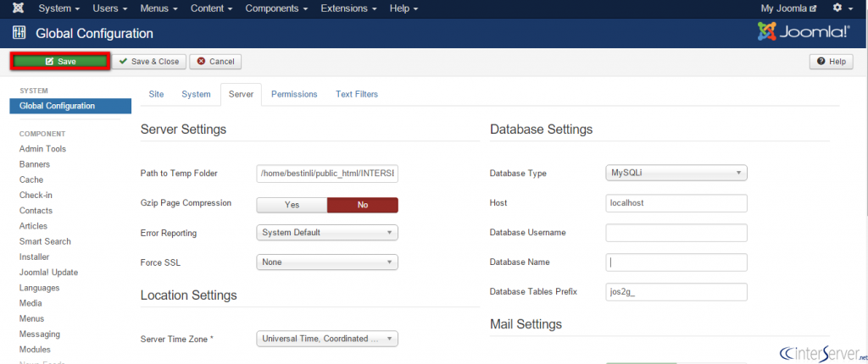Open Cache component settings

pyautogui.click(x=31, y=179)
